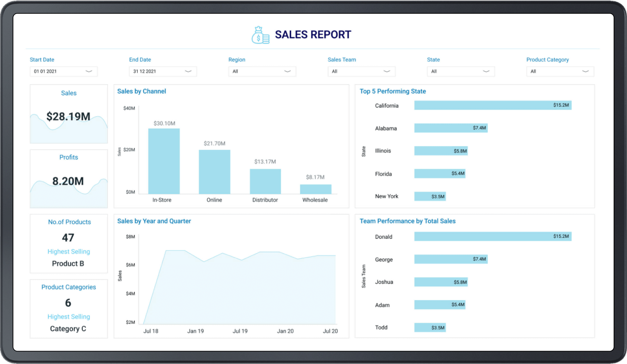Click the Online channel bar
Image resolution: width=627 pixels, height=364 pixels.
215,171
